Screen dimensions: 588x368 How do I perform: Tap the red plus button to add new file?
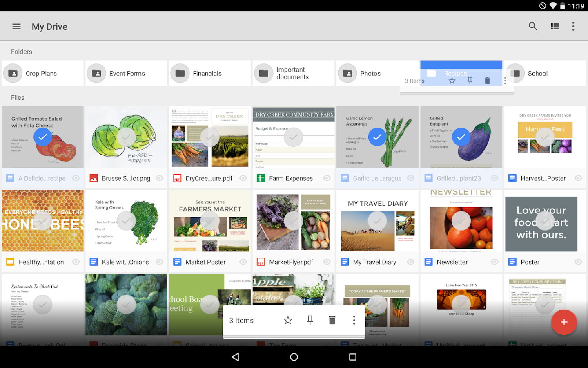(x=564, y=322)
